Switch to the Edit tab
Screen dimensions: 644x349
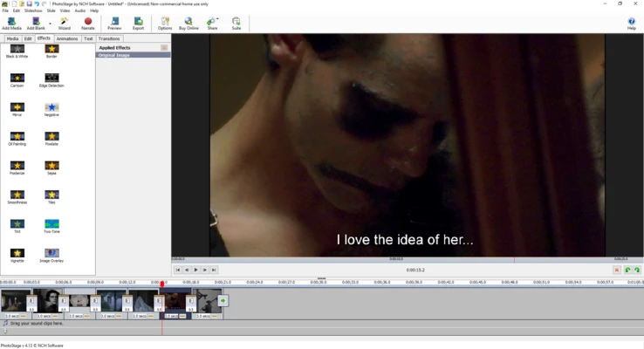click(28, 38)
